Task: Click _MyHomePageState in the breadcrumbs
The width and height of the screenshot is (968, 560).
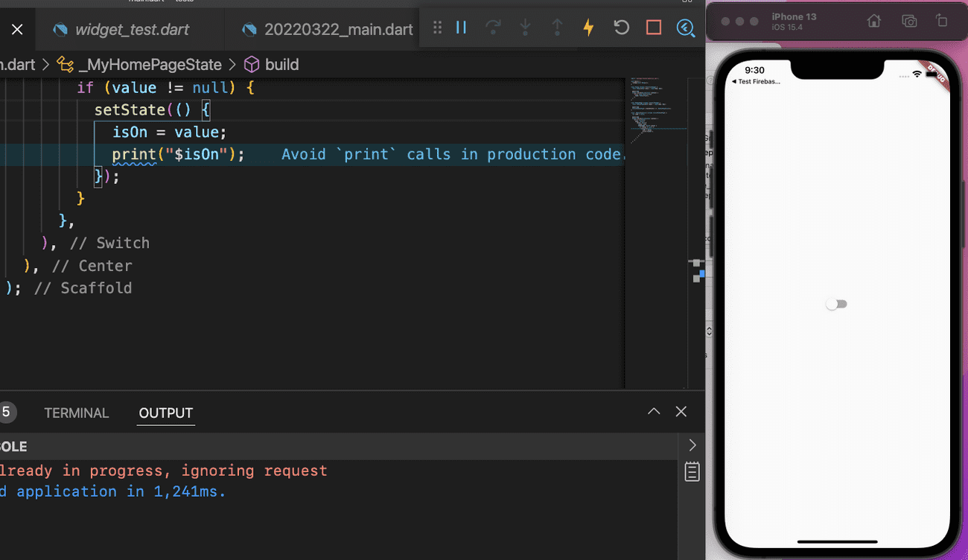Action: (x=149, y=64)
